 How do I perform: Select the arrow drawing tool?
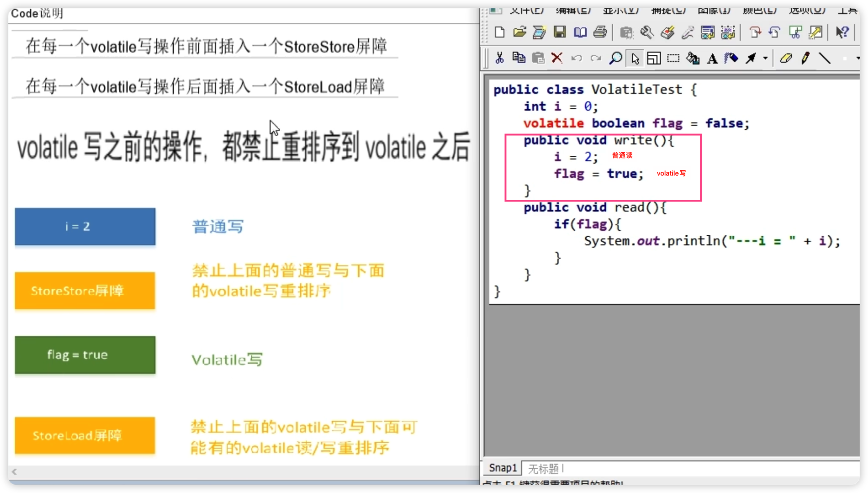click(x=751, y=58)
